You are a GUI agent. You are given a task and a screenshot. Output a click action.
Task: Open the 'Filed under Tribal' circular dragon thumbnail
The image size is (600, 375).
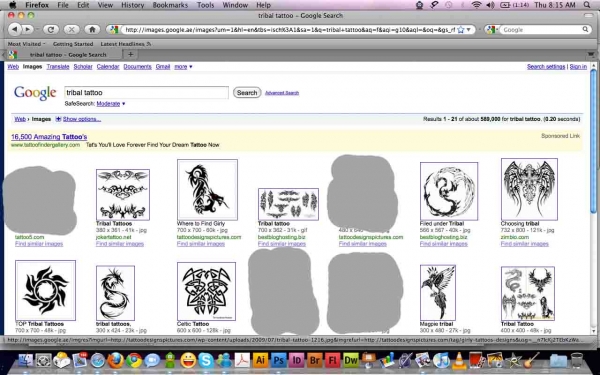click(x=449, y=191)
